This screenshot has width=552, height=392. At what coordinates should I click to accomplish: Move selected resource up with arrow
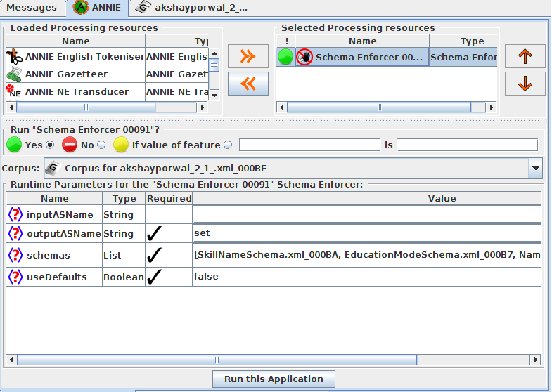click(x=525, y=56)
